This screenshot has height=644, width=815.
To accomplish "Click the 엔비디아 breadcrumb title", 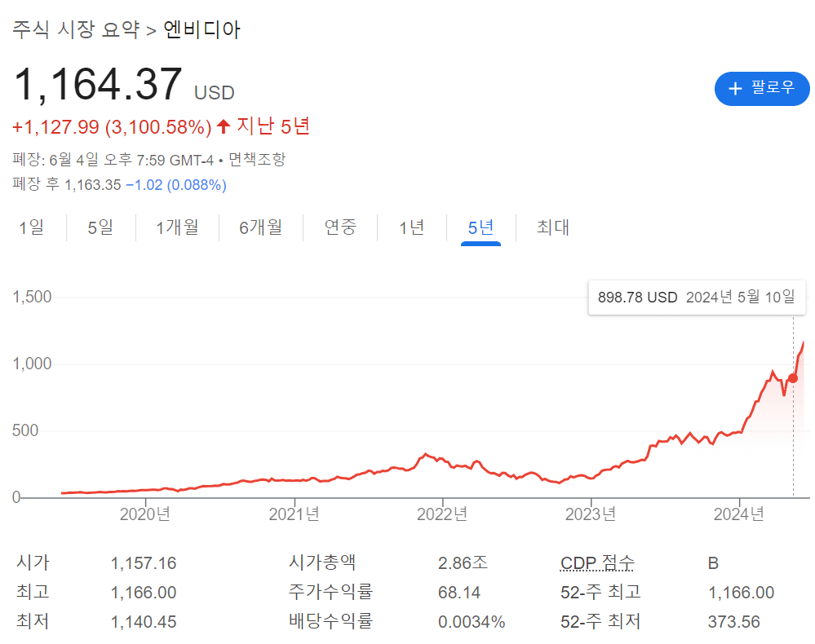I will [202, 29].
